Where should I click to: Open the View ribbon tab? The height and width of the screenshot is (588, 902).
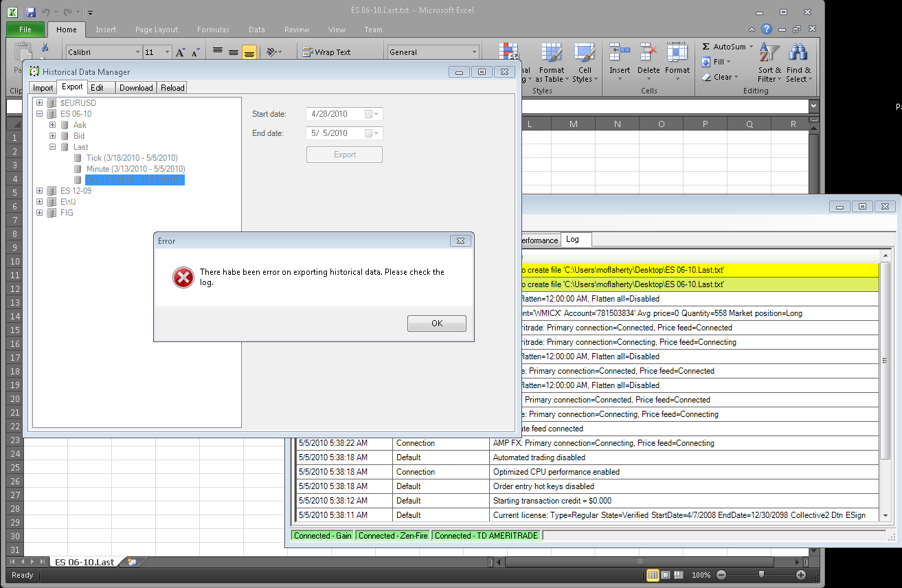[x=337, y=30]
